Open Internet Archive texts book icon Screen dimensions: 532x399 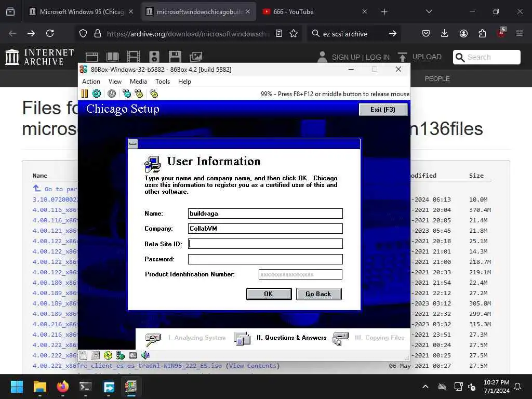coord(112,57)
